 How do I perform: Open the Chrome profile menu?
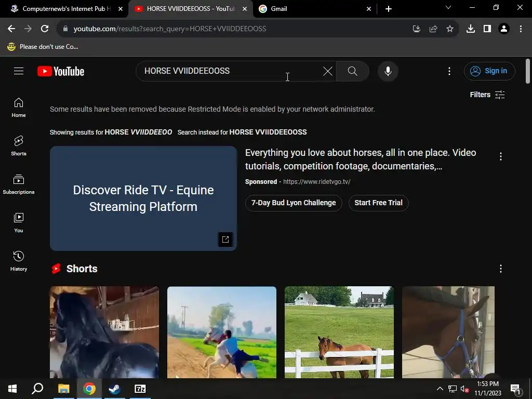click(x=504, y=29)
